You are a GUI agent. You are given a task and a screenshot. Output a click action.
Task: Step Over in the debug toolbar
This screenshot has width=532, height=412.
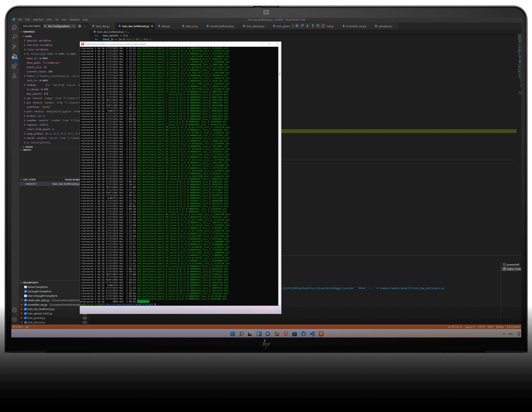coord(302,26)
